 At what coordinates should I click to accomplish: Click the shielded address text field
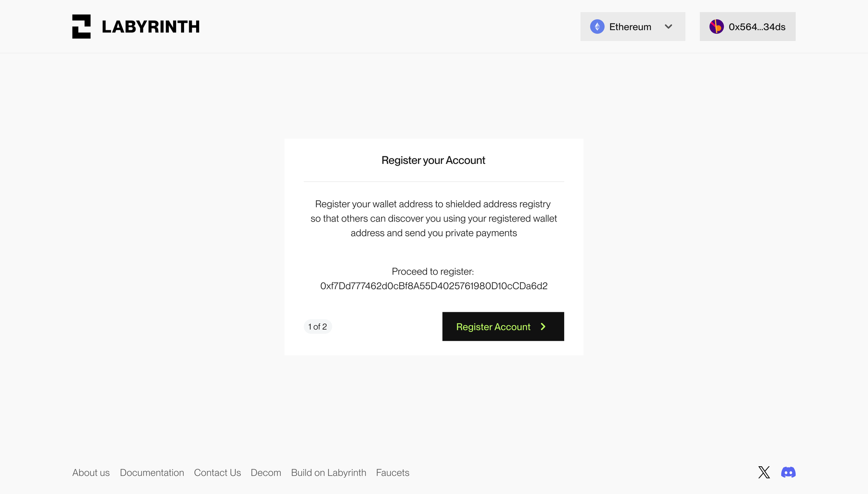pos(434,285)
